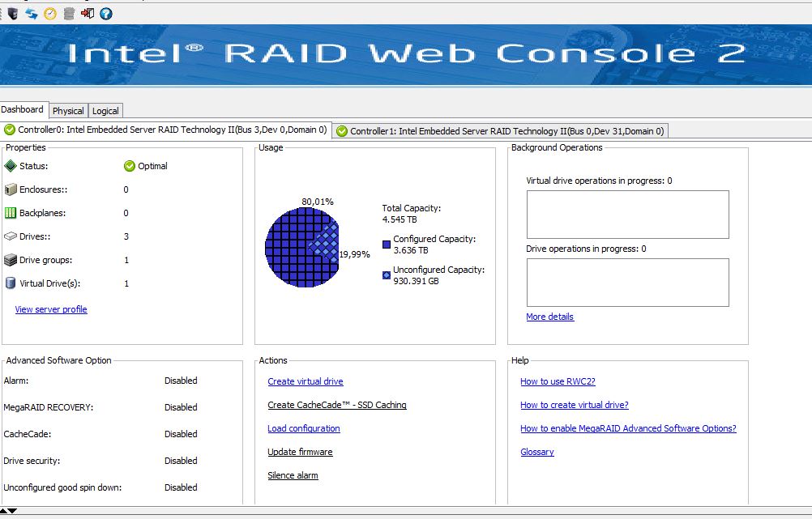Image resolution: width=812 pixels, height=519 pixels.
Task: Click the Virtual Drive(s): label
Action: pos(49,283)
